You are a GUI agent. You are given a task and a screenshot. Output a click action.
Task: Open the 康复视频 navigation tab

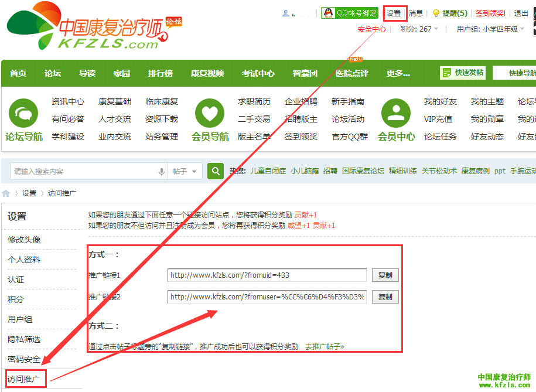[x=207, y=73]
